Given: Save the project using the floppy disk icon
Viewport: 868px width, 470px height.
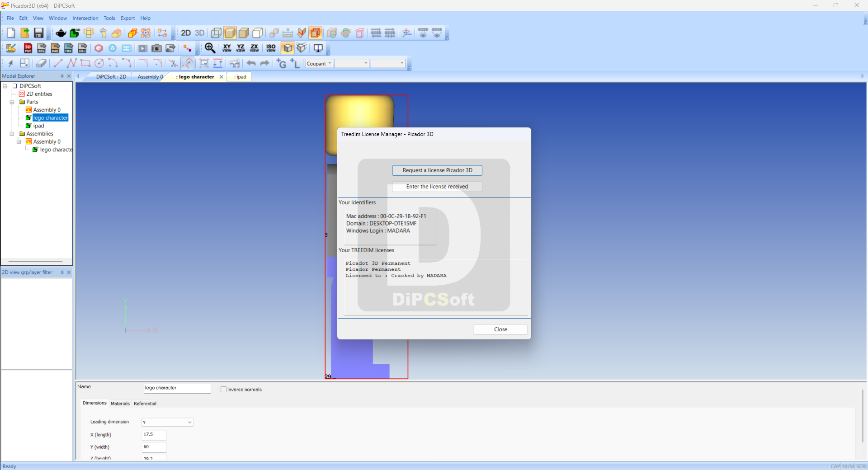Looking at the screenshot, I should click(x=38, y=33).
